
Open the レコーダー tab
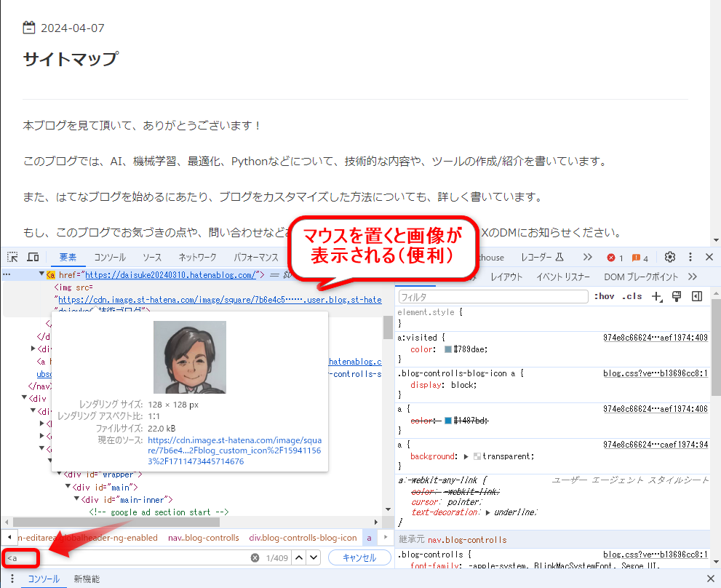click(542, 257)
